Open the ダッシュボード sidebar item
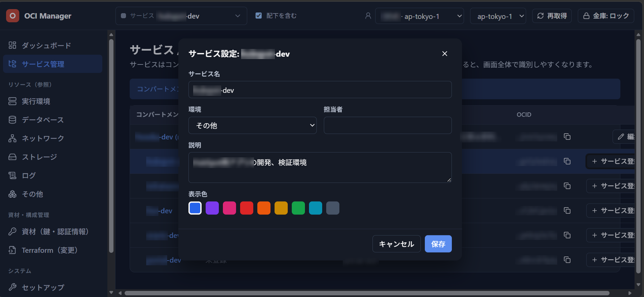Viewport: 644px width, 297px height. click(x=53, y=46)
